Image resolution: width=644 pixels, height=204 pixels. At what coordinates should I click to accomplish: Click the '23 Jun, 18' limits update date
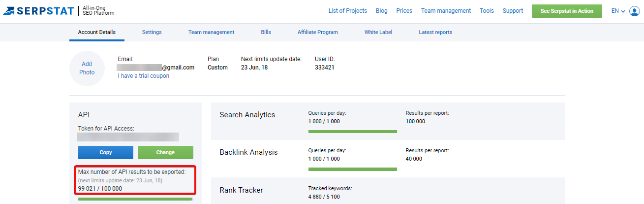click(254, 68)
